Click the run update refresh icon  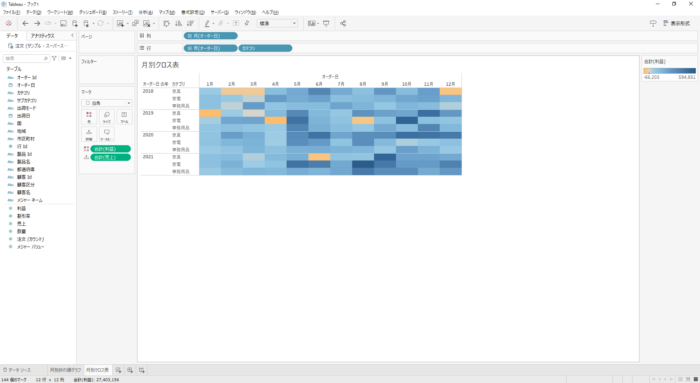(100, 23)
